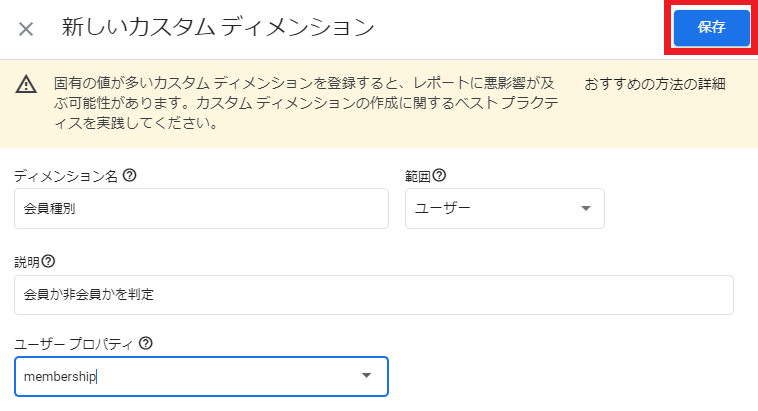Click the ディメンション名 label text
Viewport: 758px width, 411px height.
67,175
